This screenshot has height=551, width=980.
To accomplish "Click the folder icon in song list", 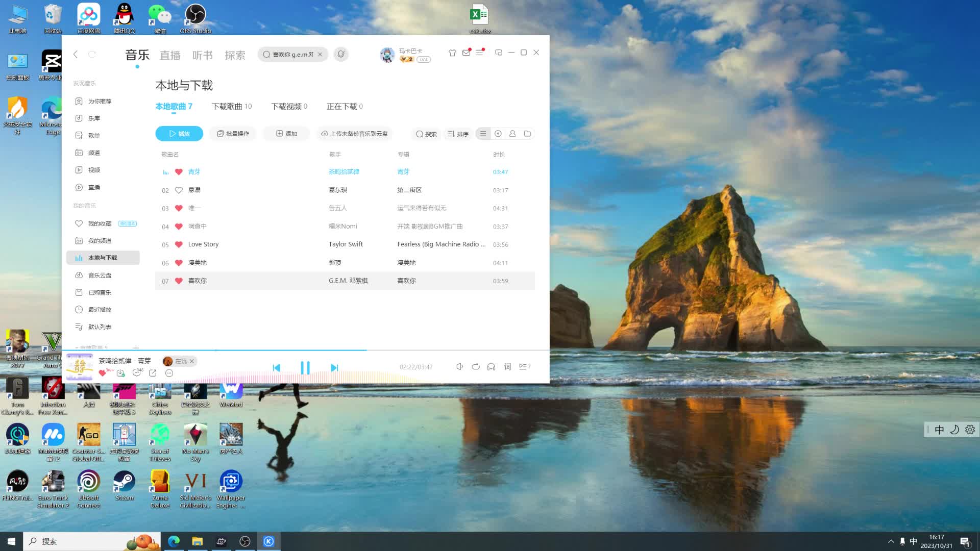I will click(527, 133).
